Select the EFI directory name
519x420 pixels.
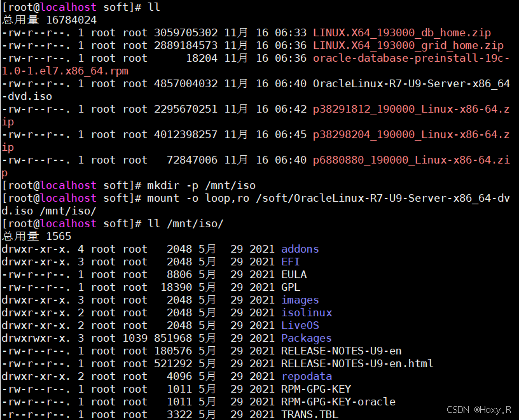290,262
